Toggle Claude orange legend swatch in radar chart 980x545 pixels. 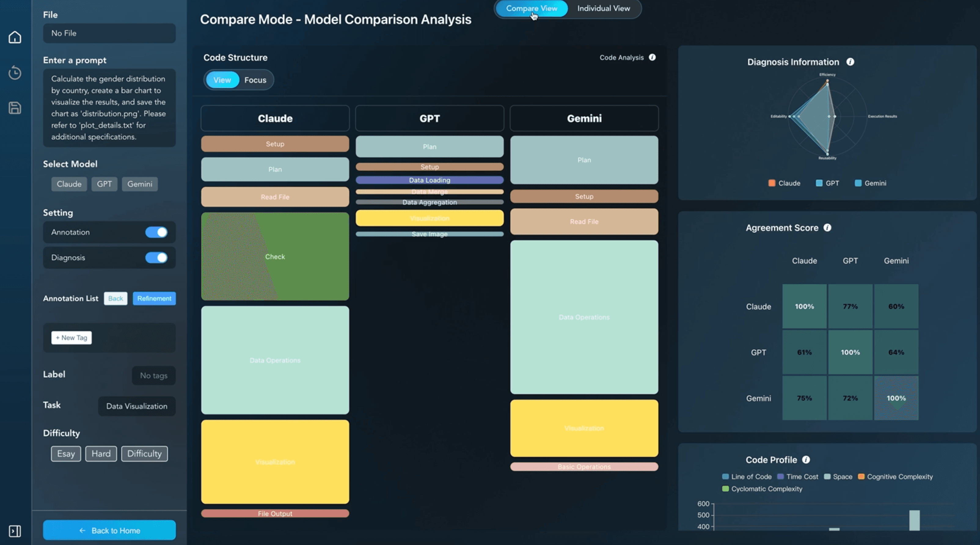point(772,183)
